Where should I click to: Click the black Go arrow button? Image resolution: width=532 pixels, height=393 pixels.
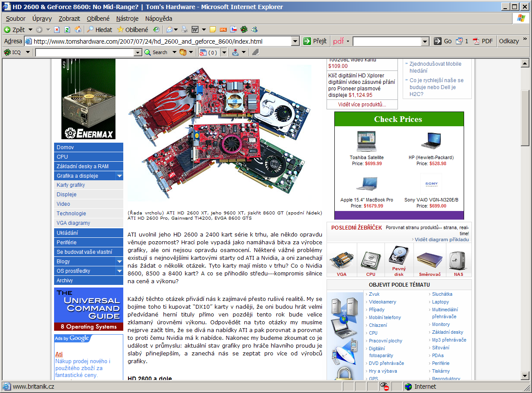click(x=438, y=41)
